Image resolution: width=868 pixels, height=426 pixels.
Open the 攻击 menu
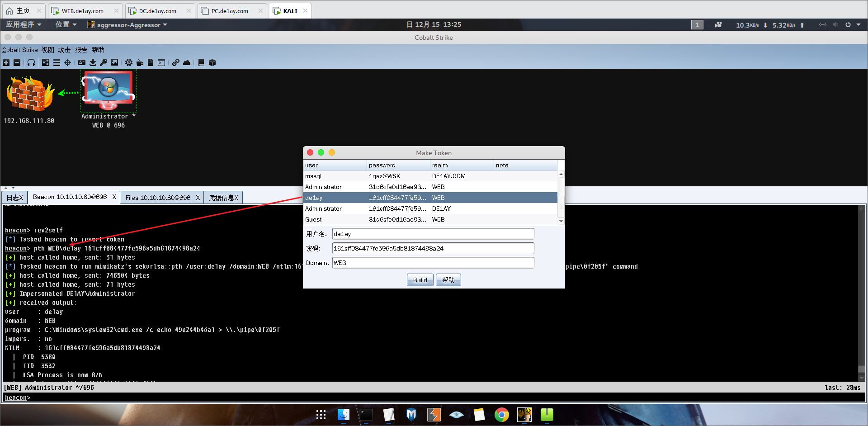[64, 50]
